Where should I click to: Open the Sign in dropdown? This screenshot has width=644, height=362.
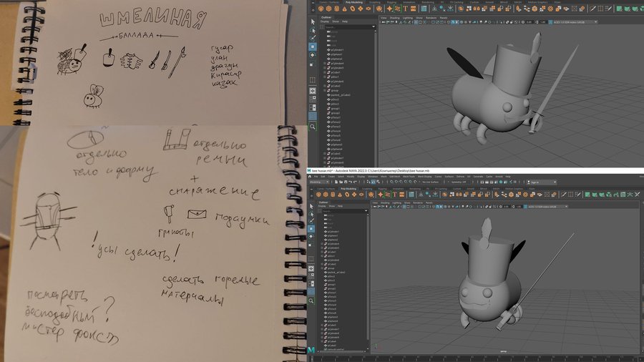(542, 182)
